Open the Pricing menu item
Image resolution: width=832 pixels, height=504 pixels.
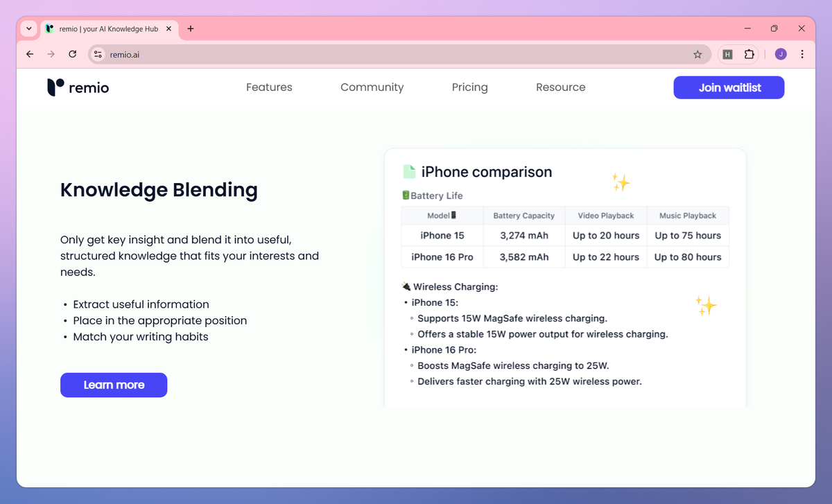coord(470,87)
